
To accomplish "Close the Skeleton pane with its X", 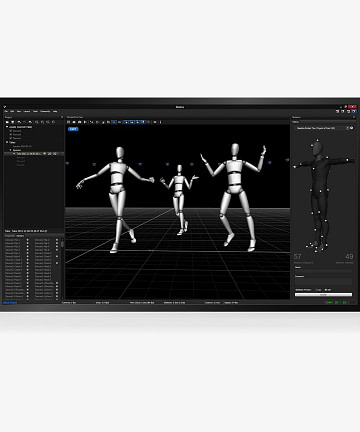I will click(354, 117).
